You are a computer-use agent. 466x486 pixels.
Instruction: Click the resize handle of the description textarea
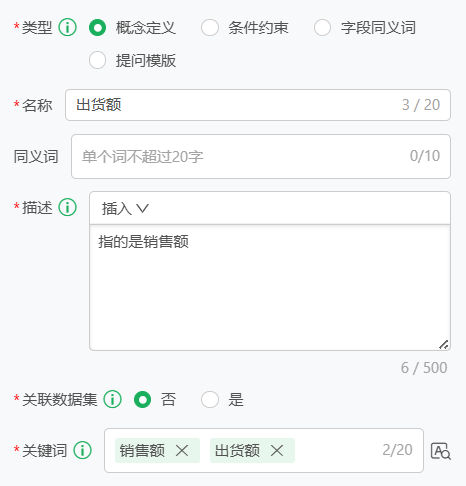pyautogui.click(x=444, y=344)
